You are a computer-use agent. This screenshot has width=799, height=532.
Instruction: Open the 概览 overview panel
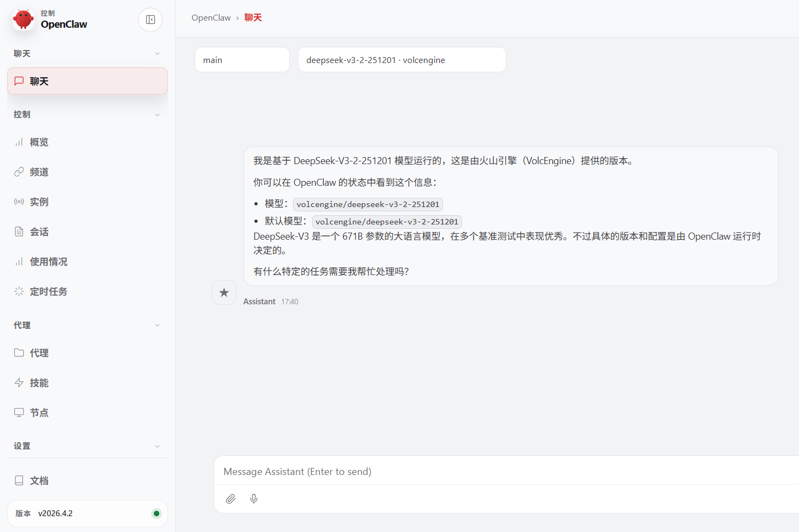(39, 142)
